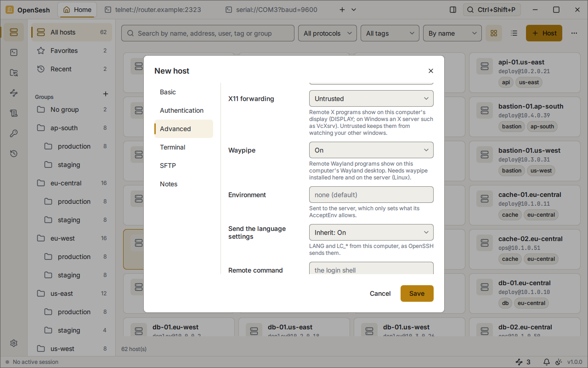Viewport: 588px width, 368px height.
Task: Open the By name sort dropdown
Action: (452, 33)
